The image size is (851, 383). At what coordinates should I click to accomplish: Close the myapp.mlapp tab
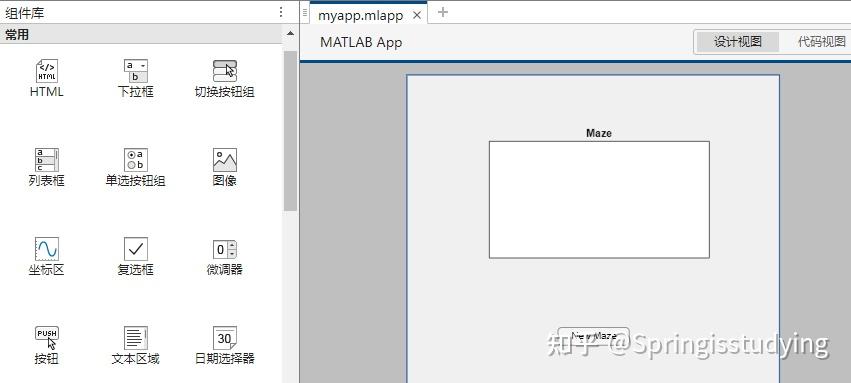tap(417, 15)
